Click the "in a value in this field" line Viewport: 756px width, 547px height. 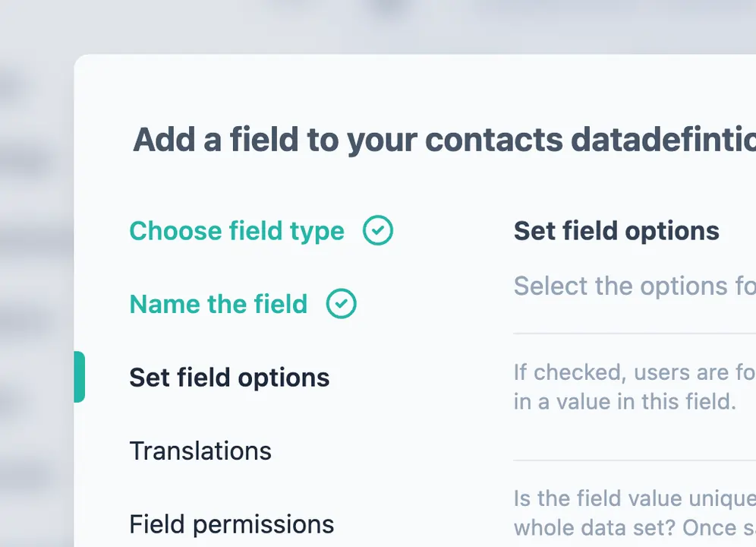pos(625,401)
